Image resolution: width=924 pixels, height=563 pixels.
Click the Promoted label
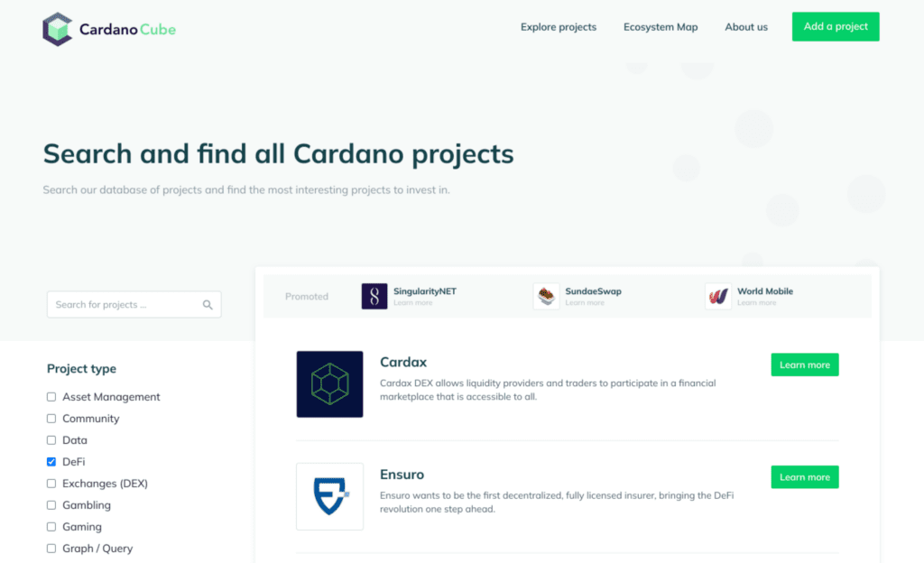click(307, 296)
